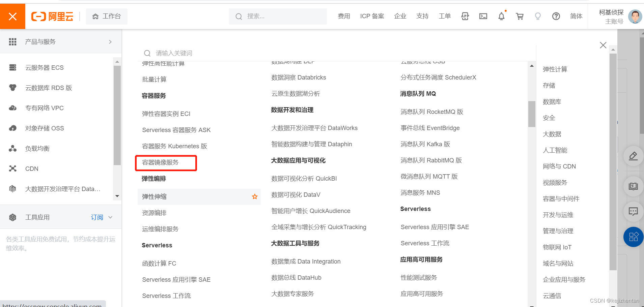Open 容器服务 Kubernetes 版
644x307 pixels.
175,146
